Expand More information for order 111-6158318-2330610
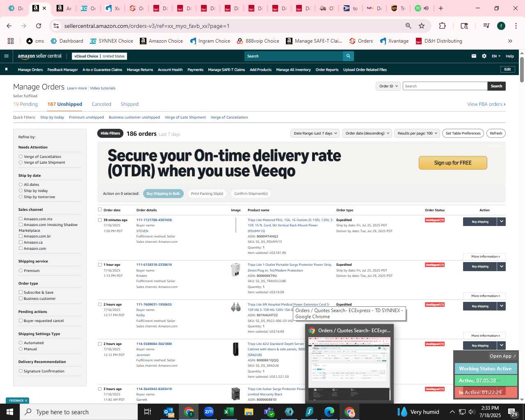This screenshot has width=525, height=420. point(485,296)
